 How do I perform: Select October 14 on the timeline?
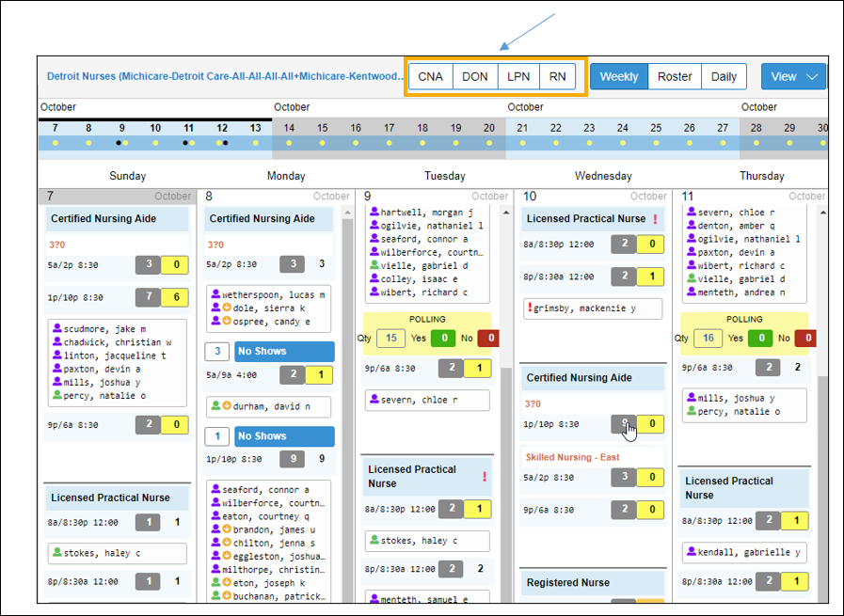[289, 128]
